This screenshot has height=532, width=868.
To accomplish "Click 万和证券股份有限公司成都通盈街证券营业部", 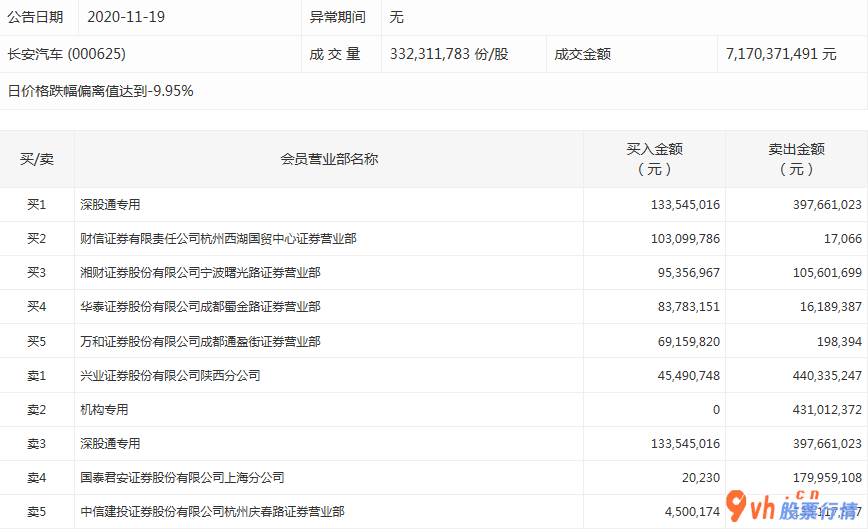I will (200, 342).
